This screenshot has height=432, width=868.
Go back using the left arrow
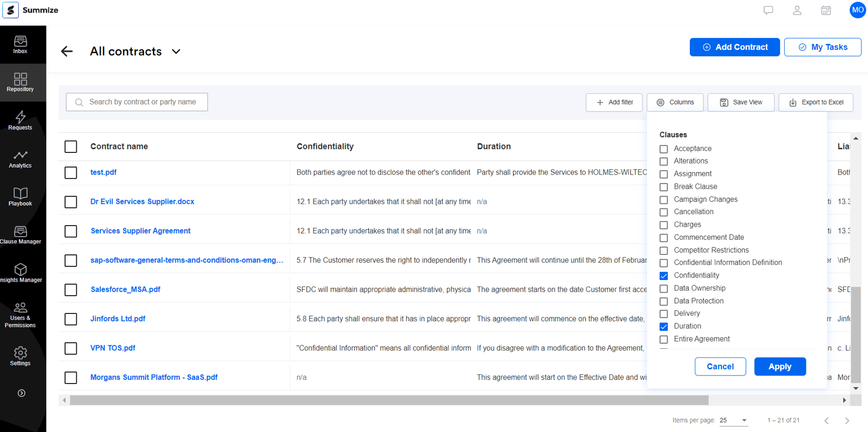click(x=67, y=51)
